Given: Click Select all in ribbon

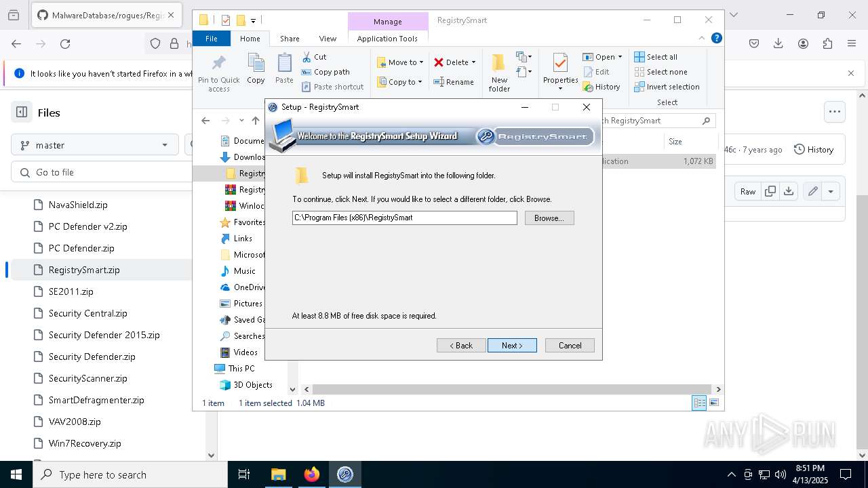Looking at the screenshot, I should [x=656, y=57].
